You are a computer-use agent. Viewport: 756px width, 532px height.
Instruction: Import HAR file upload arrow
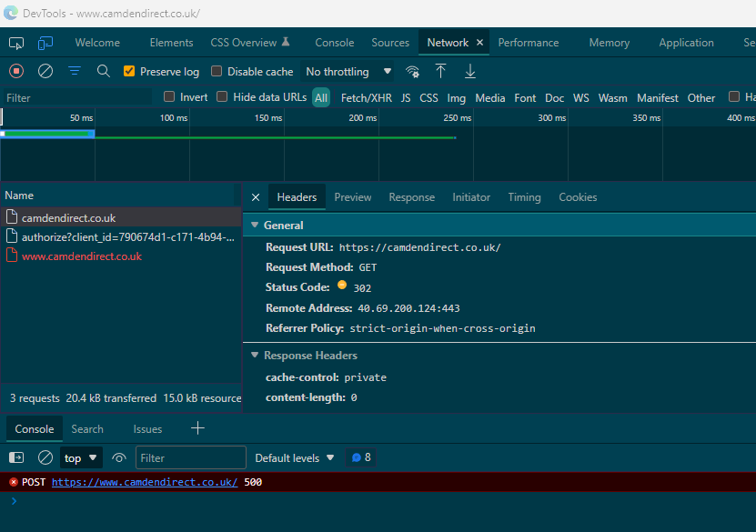click(440, 71)
